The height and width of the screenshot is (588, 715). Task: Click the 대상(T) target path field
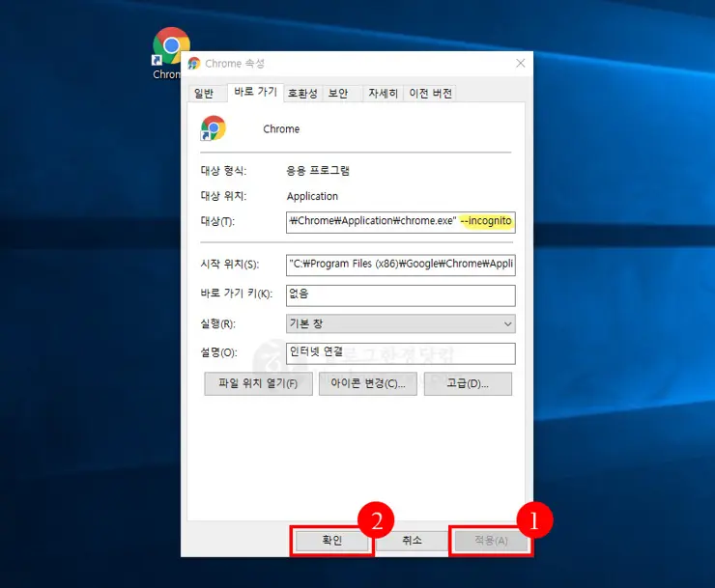(401, 222)
